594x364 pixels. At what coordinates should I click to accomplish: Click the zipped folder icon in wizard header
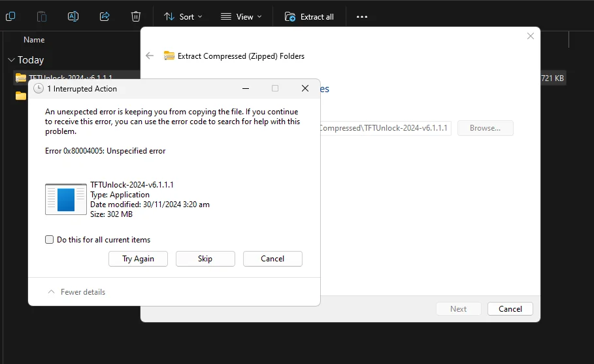[x=169, y=56]
